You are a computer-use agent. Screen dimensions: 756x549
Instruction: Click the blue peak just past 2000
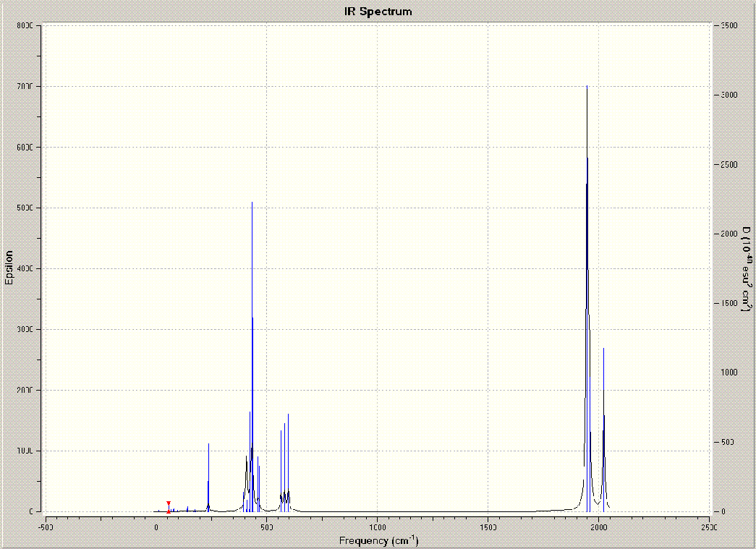[603, 430]
